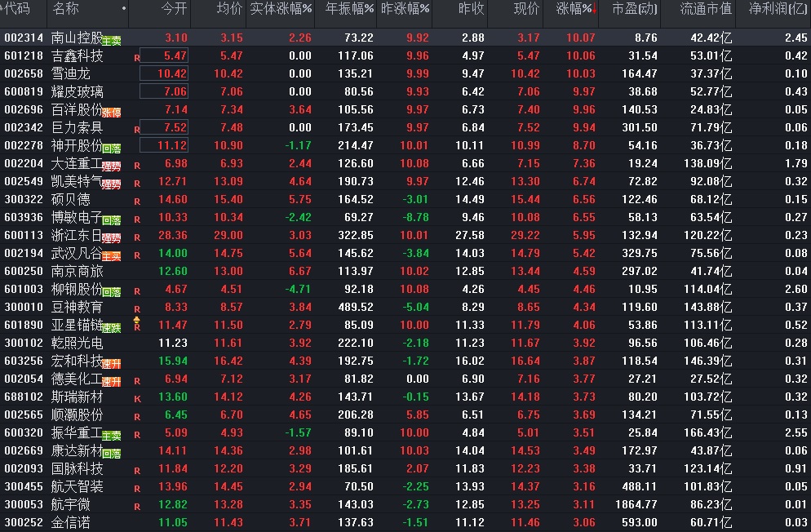Screen dimensions: 811x532
Task: Click previous close 6.90 of 德美化工
Action: pyautogui.click(x=472, y=379)
